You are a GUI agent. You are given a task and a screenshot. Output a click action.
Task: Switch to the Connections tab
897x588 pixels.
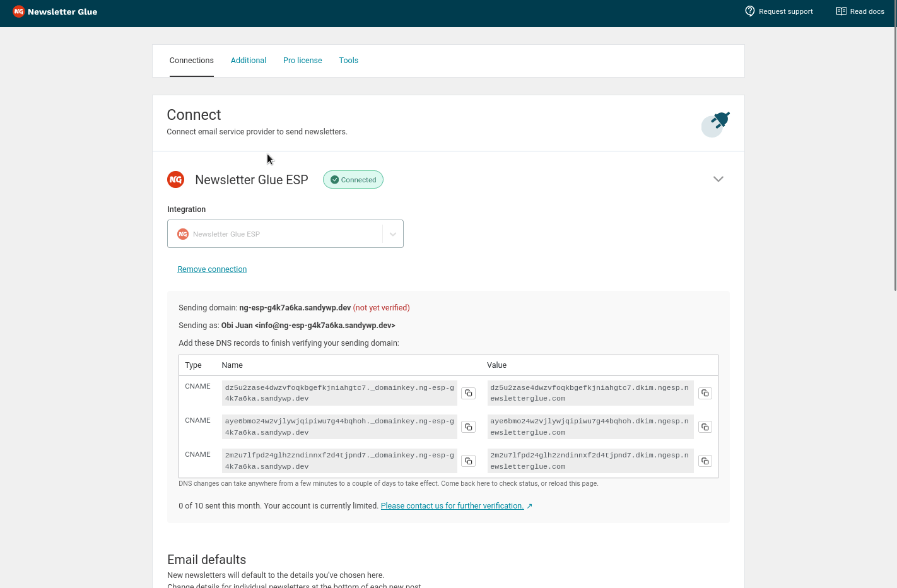(192, 61)
